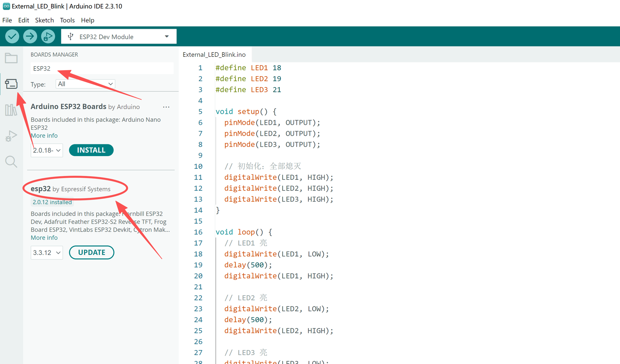Open the Sketch menu
This screenshot has width=620, height=364.
[44, 20]
